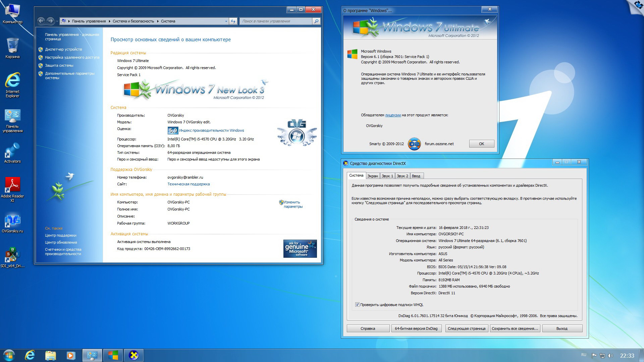Click the refresh button next to address bar

233,21
